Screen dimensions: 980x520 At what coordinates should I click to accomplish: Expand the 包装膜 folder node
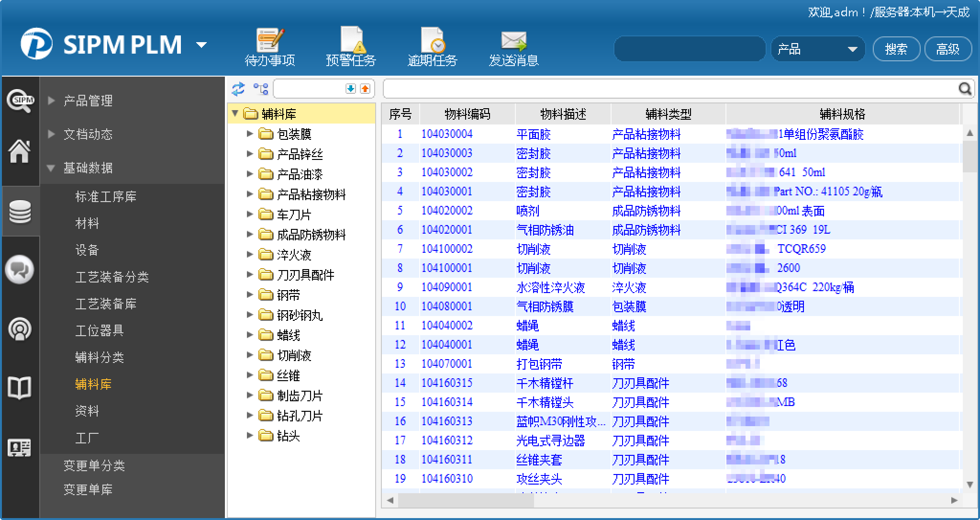249,134
